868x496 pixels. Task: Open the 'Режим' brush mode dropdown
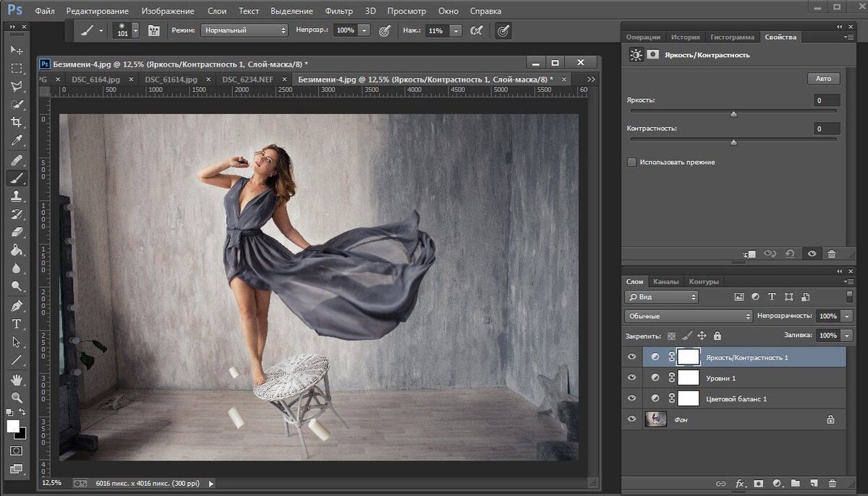[244, 30]
